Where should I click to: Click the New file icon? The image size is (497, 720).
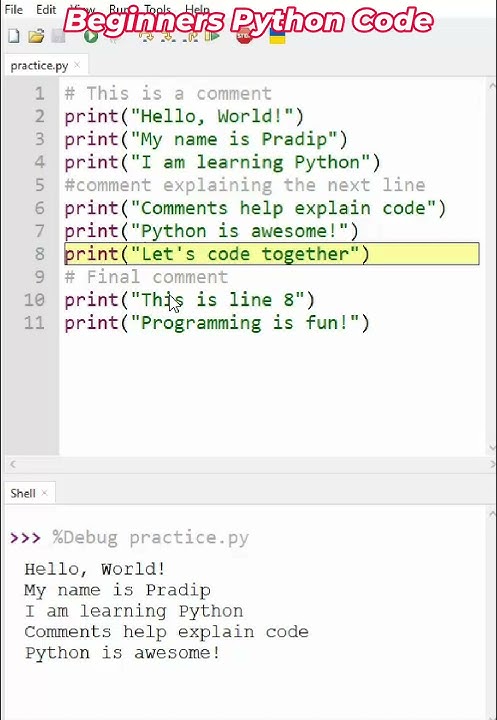14,36
